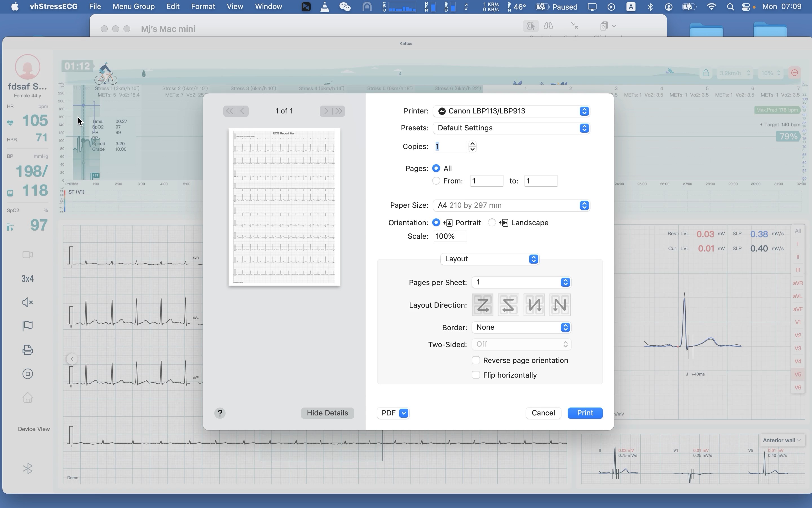The image size is (812, 508).
Task: Select reversed Z layout direction icon
Action: coord(508,305)
